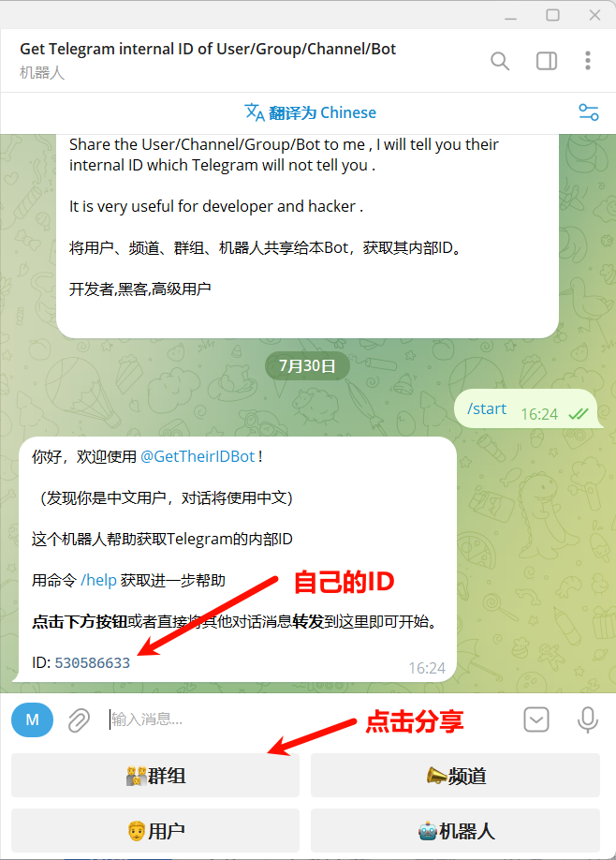Maximize the Telegram window
Viewport: 616px width, 860px height.
tap(552, 15)
